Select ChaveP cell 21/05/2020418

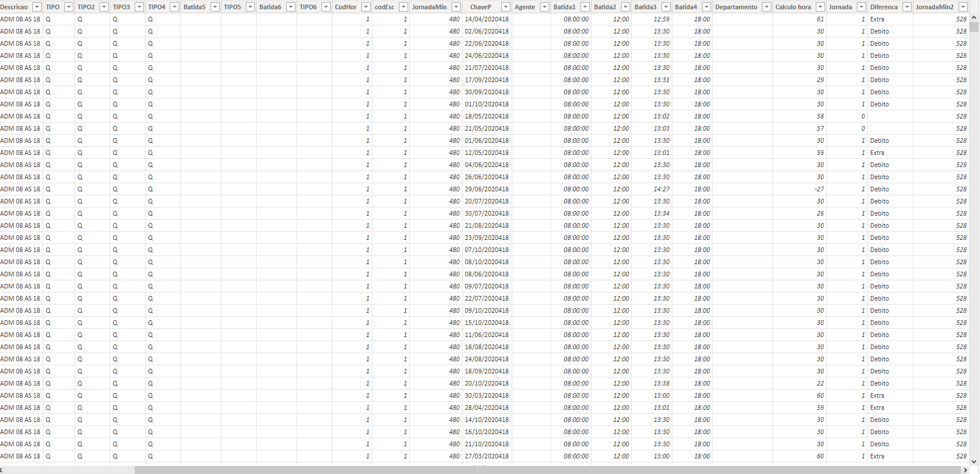coord(487,128)
